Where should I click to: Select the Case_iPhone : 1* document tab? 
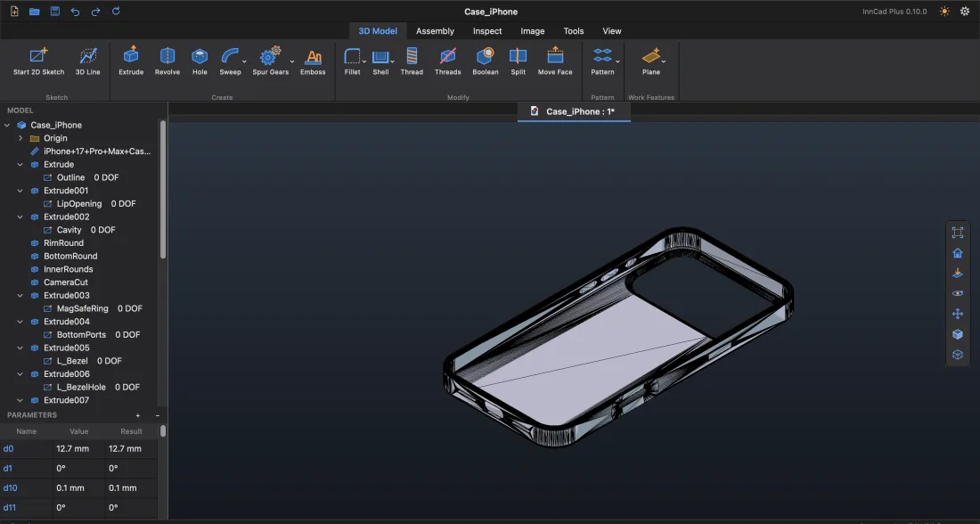(574, 111)
